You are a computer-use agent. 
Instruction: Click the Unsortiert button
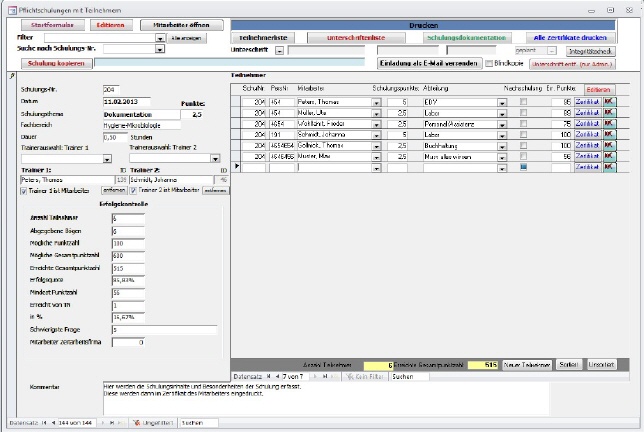coord(601,365)
